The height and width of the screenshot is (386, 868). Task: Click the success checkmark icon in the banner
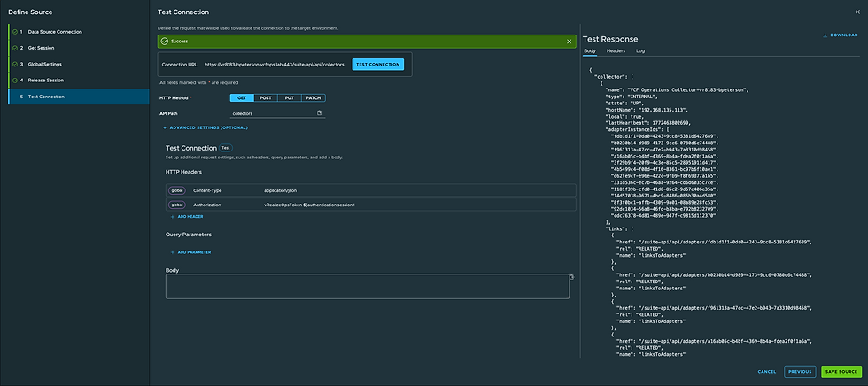(x=165, y=41)
